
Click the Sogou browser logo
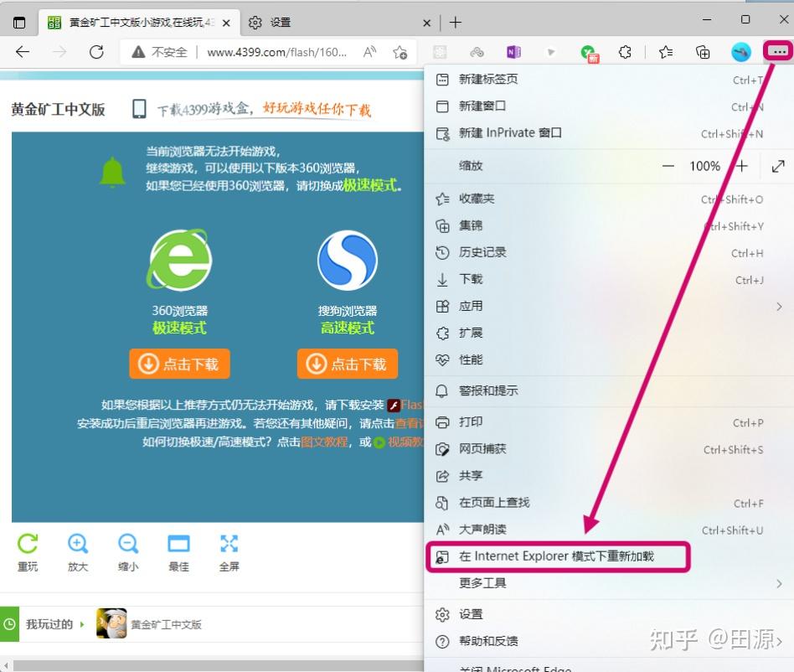coord(348,261)
